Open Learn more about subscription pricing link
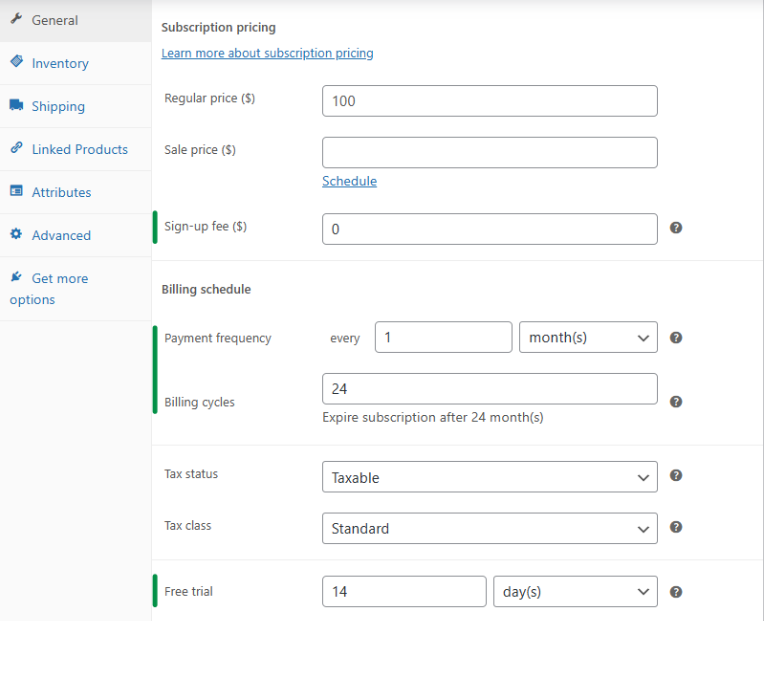Viewport: 765px width, 697px height. tap(267, 53)
